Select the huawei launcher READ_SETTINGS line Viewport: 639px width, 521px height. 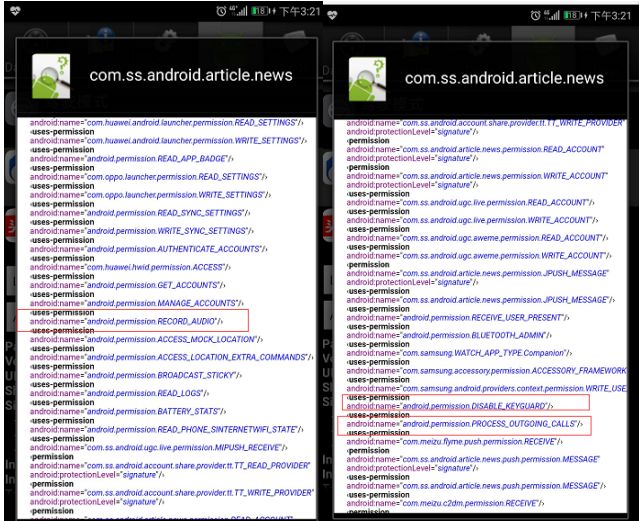point(167,123)
